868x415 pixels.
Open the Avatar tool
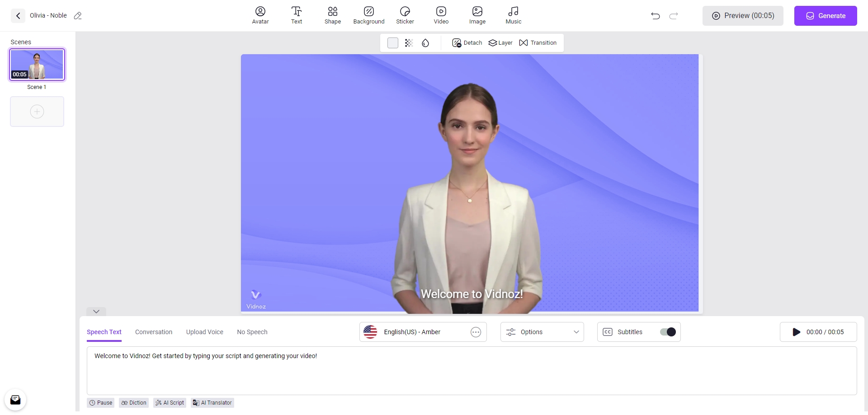point(260,15)
